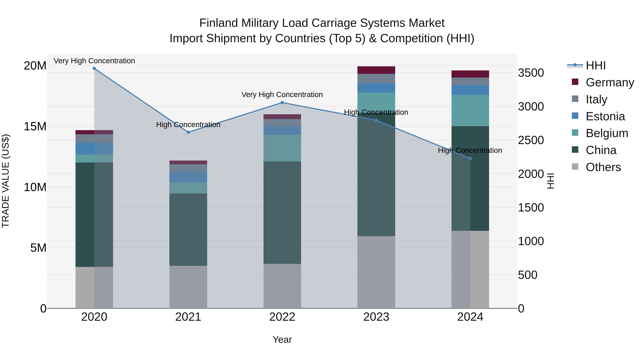Click the 2023 x-axis label
644x362 pixels.
(376, 317)
